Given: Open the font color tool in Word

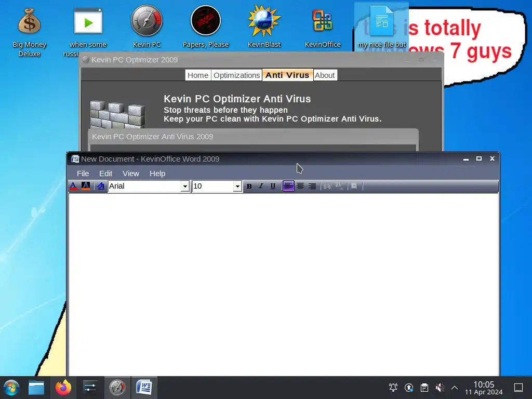Looking at the screenshot, I should point(73,186).
